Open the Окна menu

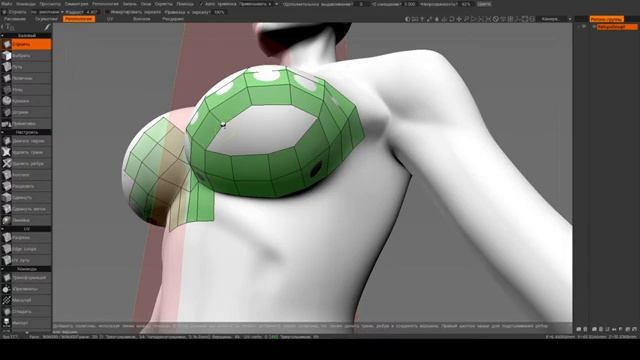(146, 4)
